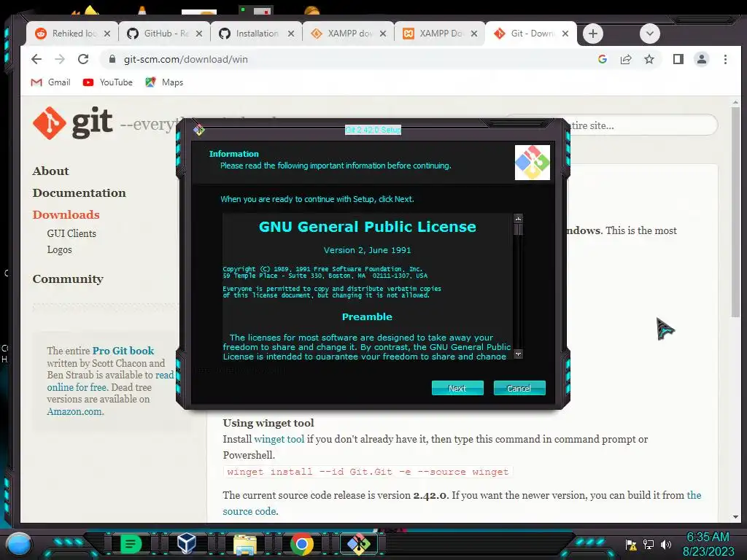Open the YouTube bookmark
The height and width of the screenshot is (560, 747).
(108, 82)
